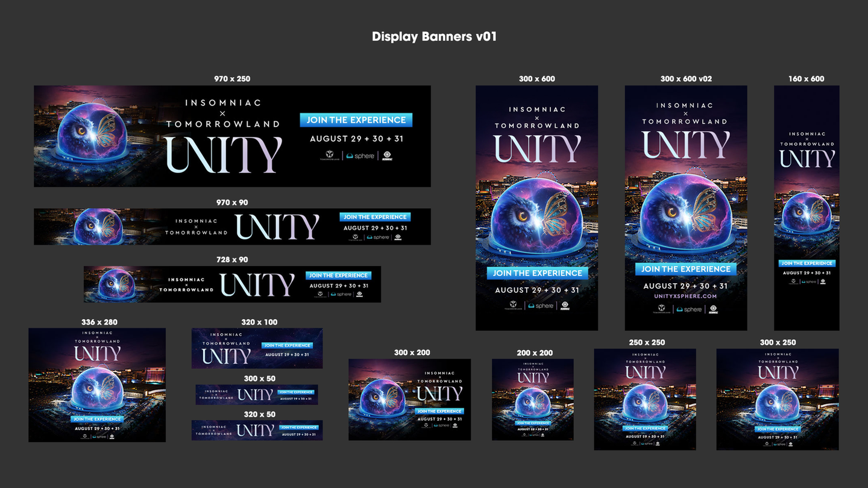Click Join the Experience in the 970 x 250 banner
The image size is (868, 488).
point(356,120)
